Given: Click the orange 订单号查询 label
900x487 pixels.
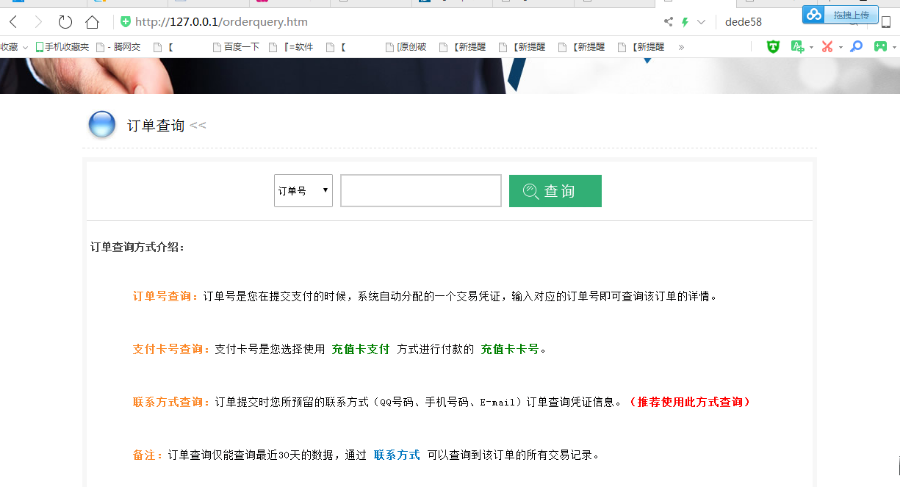Looking at the screenshot, I should click(165, 296).
